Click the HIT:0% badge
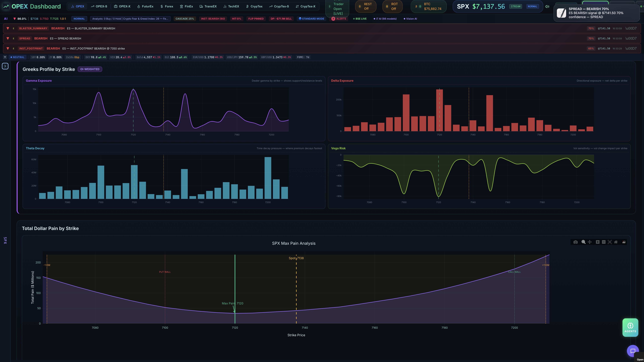Viewport: 644px width, 362px height. 236,19
